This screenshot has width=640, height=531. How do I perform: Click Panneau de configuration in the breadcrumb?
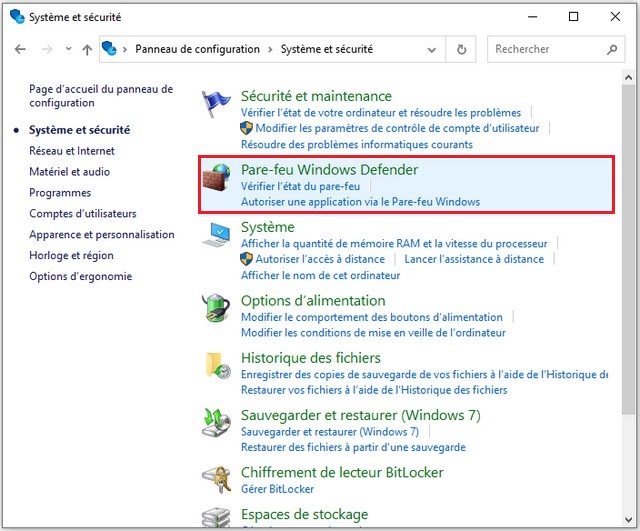(x=198, y=49)
